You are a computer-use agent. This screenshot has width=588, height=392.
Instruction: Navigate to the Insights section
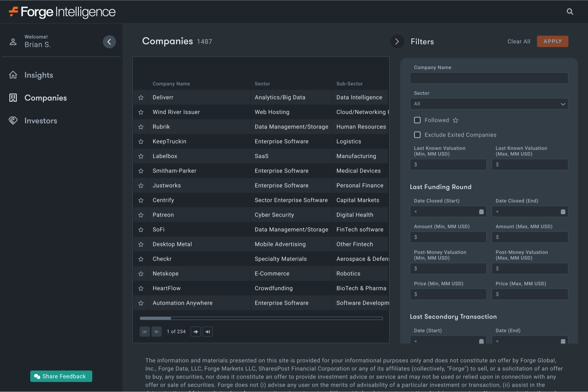coord(39,75)
